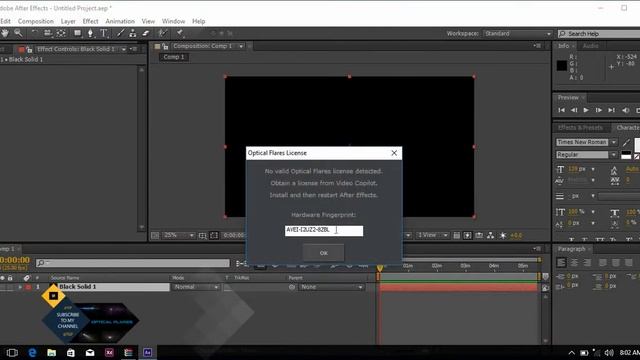Screen dimensions: 640x360
Task: Select right align text in Paragraph panel
Action: coord(587,262)
